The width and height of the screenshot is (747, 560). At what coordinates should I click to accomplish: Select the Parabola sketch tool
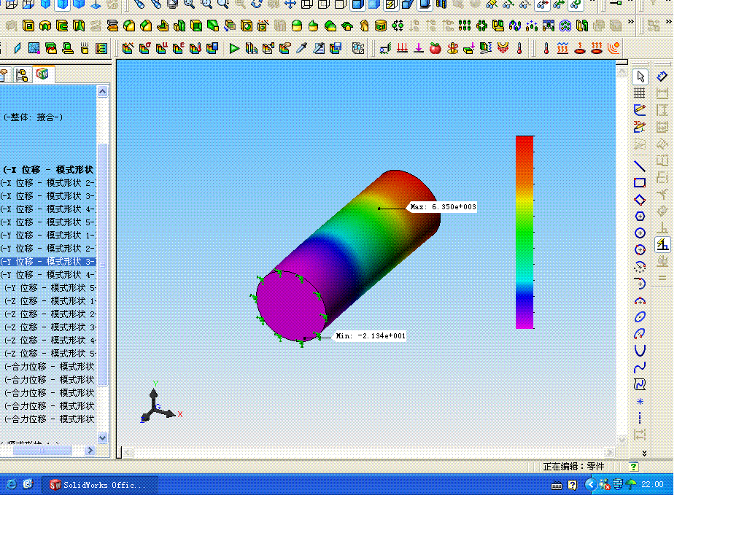tap(640, 350)
